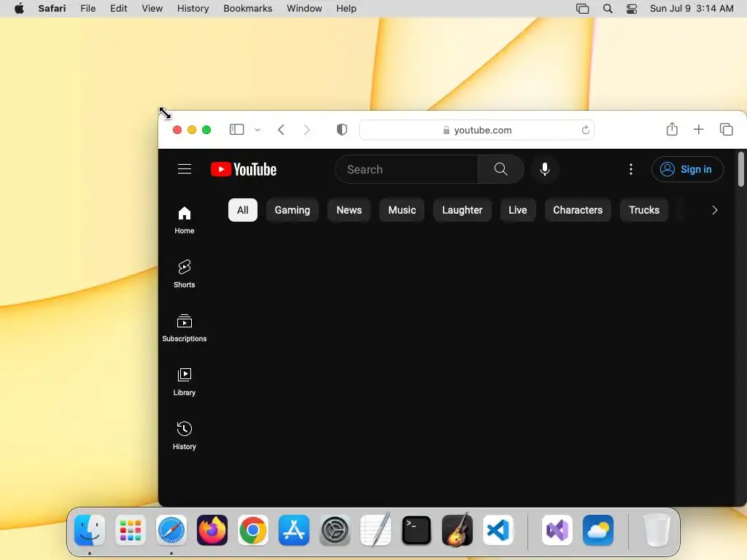
Task: Open Shorts in the YouTube sidebar
Action: pos(185,274)
